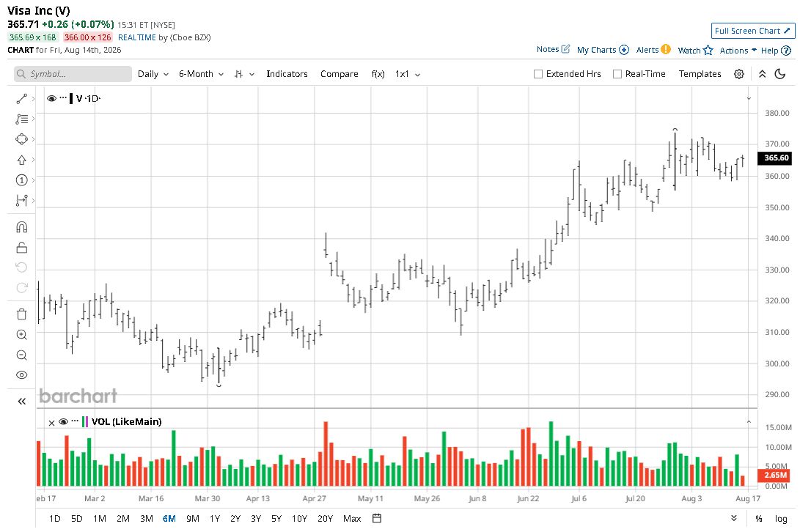
Task: Collapse the main chart pane chevron
Action: coord(749,98)
